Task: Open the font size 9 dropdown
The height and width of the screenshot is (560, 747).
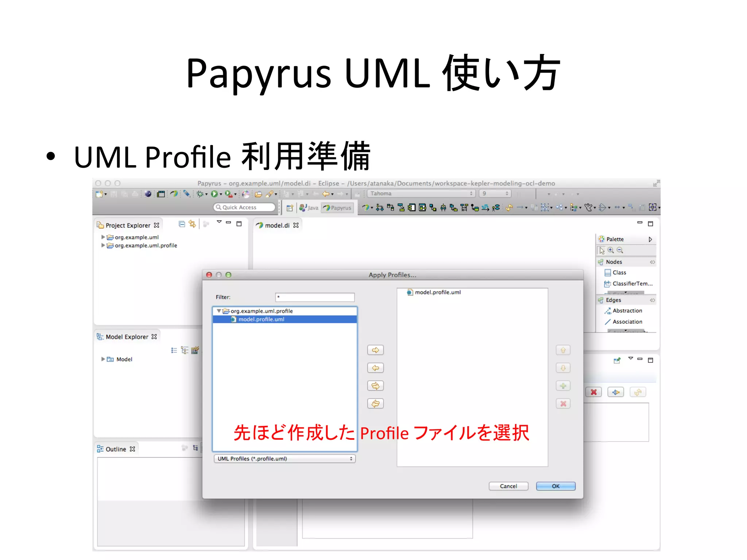Action: click(x=495, y=194)
